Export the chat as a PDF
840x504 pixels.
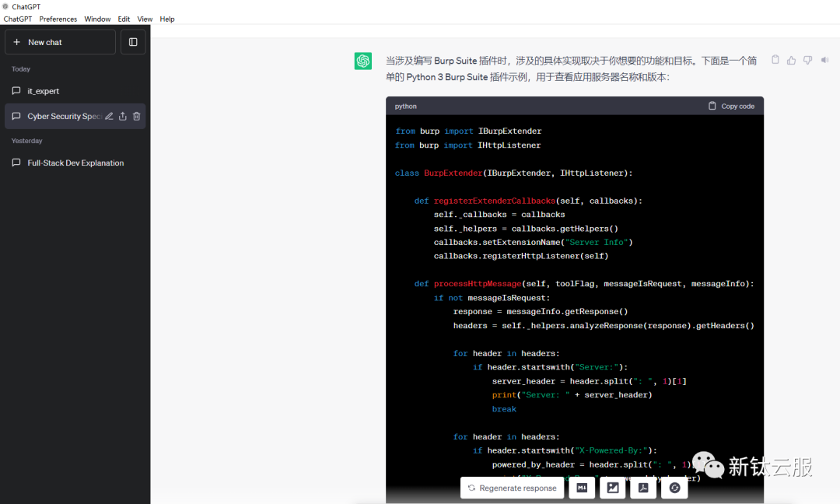point(643,488)
